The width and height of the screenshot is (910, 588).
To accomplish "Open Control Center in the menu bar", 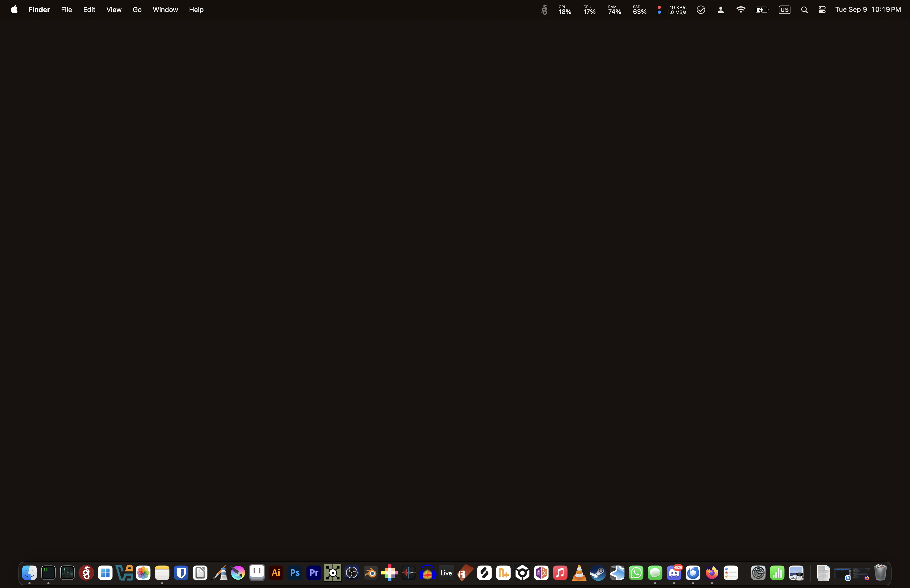I will pos(822,10).
